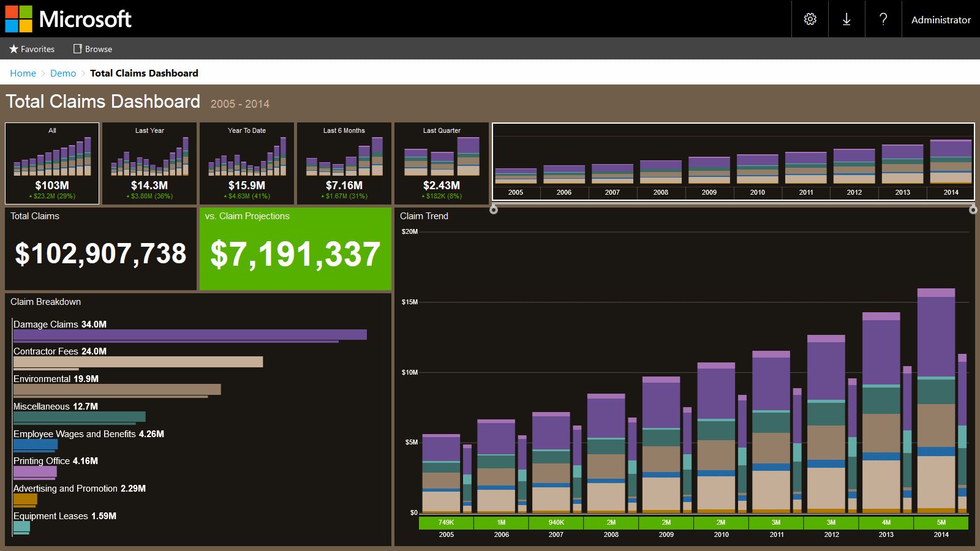The height and width of the screenshot is (551, 980).
Task: Click the 2005 stacked bar in Claim Trend
Action: (441, 473)
